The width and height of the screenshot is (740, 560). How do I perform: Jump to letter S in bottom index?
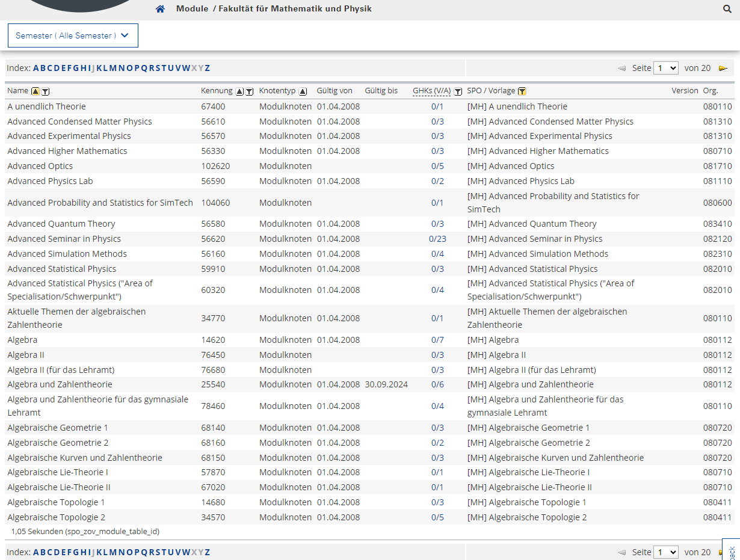tap(158, 552)
